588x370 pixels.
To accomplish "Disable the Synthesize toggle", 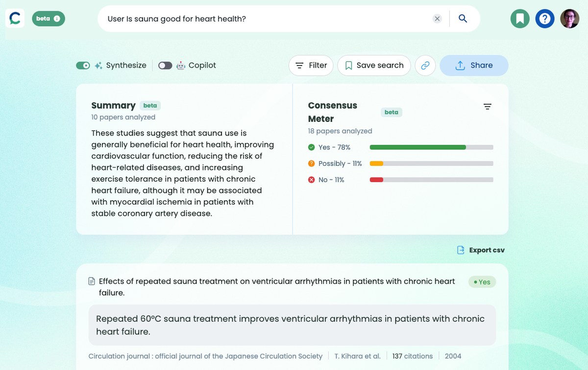I will tap(83, 66).
